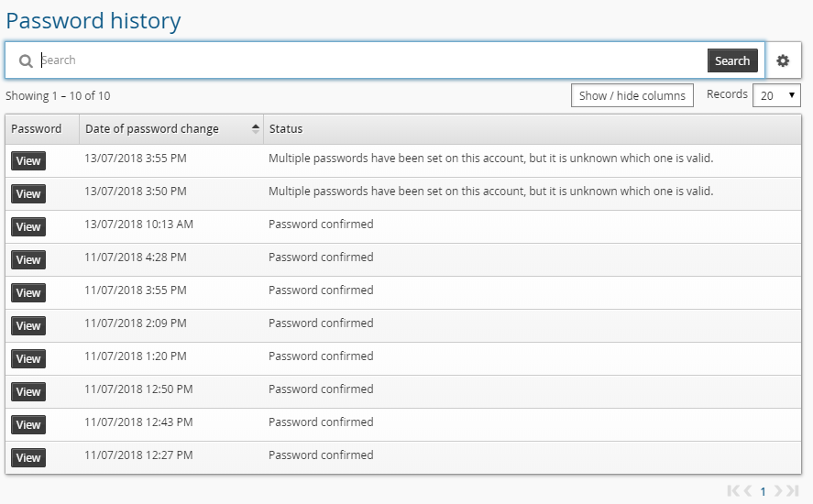
Task: Go to the last page arrow icon
Action: coord(793,491)
